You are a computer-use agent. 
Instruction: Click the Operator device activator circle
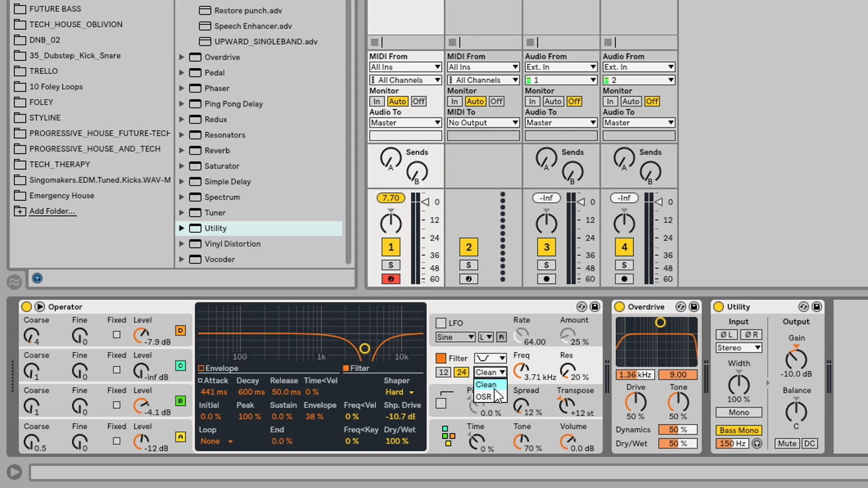click(27, 307)
